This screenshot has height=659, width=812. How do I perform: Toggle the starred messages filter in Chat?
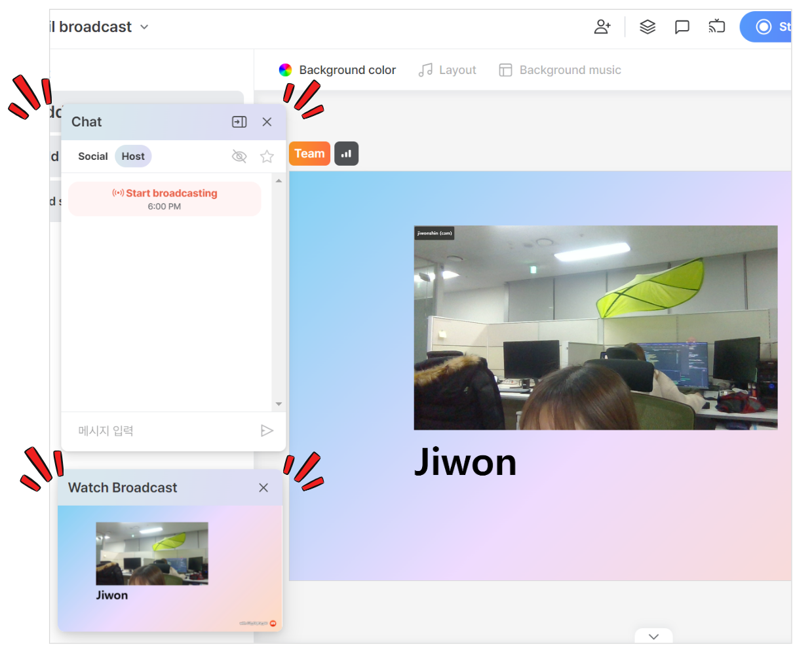coord(267,156)
